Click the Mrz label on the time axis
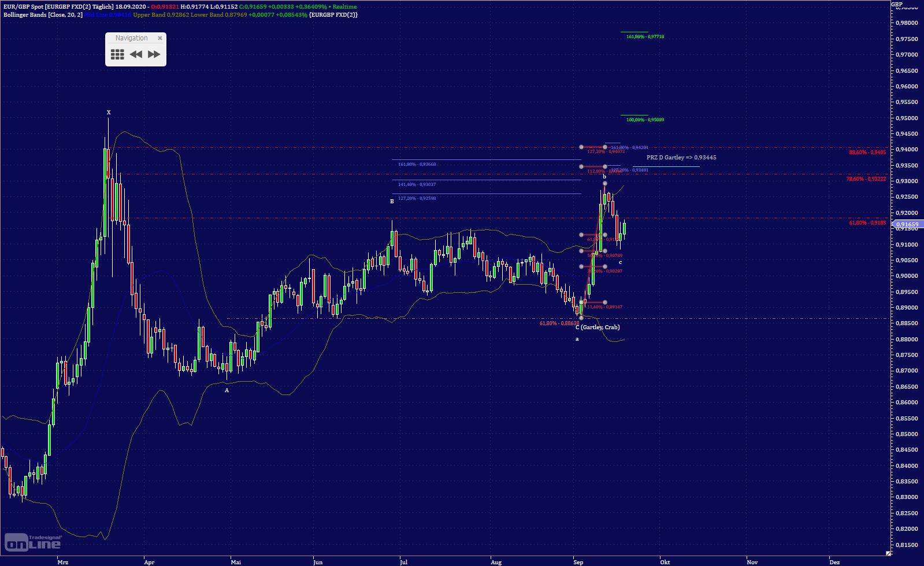Image resolution: width=924 pixels, height=566 pixels. click(63, 561)
